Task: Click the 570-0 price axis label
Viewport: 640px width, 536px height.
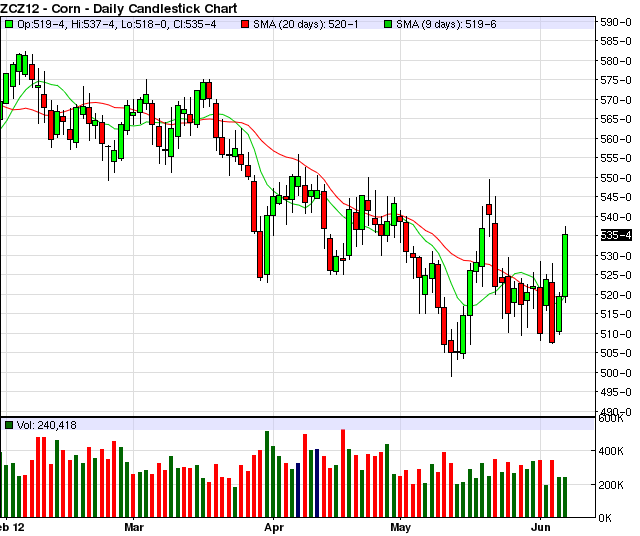Action: (616, 100)
